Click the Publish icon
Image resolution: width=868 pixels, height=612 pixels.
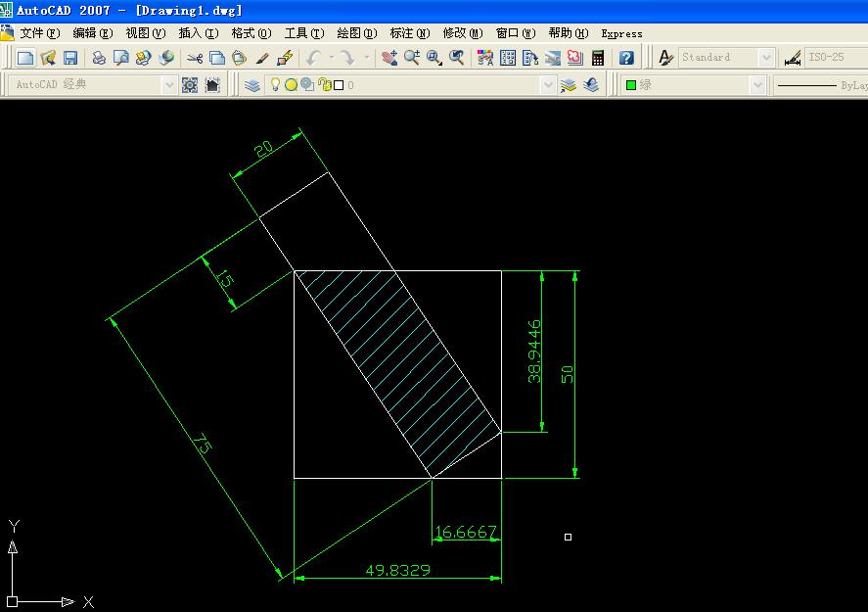pos(144,58)
